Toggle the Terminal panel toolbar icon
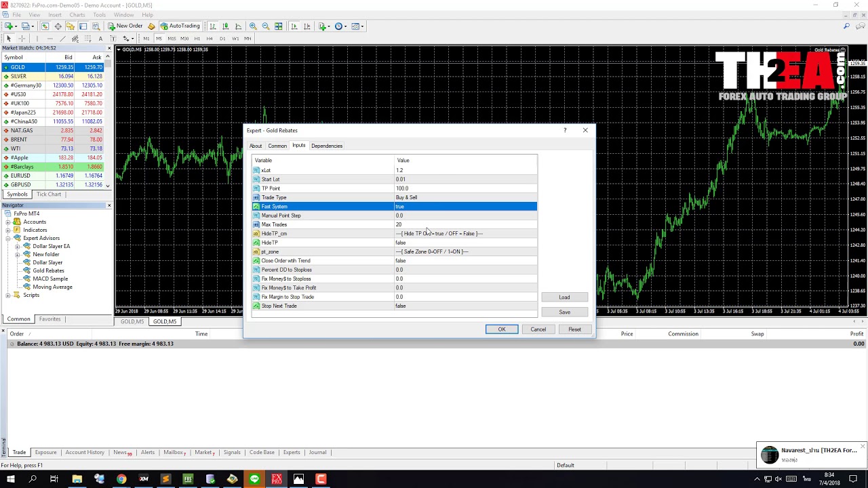 [x=83, y=26]
